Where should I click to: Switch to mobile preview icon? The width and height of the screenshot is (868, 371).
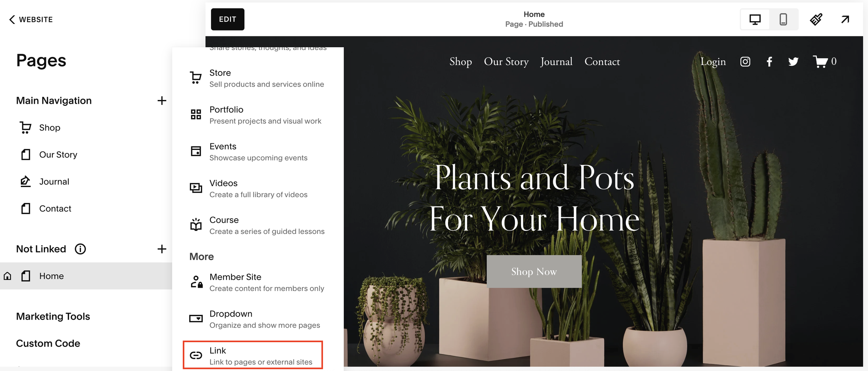pyautogui.click(x=783, y=19)
